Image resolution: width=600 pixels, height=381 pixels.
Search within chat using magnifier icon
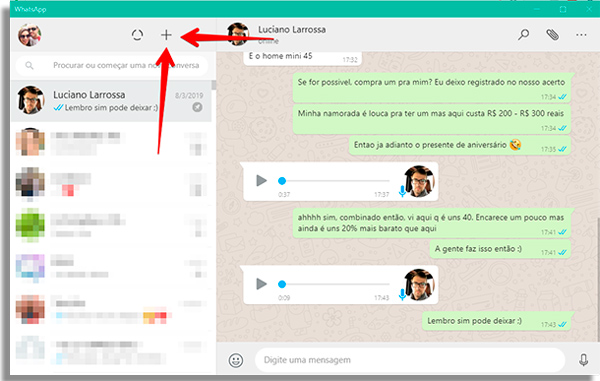523,35
